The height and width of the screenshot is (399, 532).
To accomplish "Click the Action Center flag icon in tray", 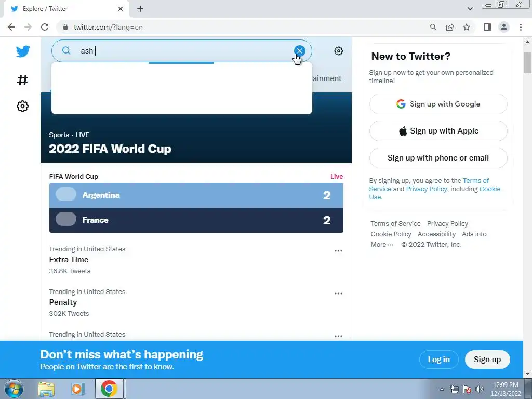I will pos(467,389).
